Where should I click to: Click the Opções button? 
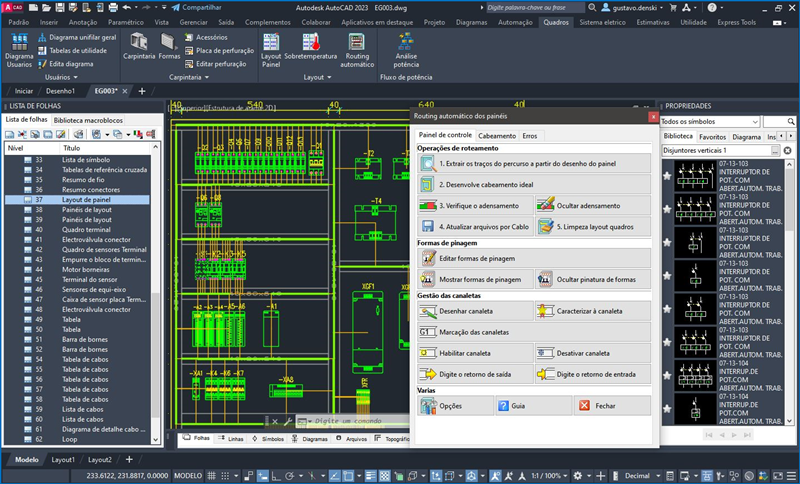tap(451, 406)
